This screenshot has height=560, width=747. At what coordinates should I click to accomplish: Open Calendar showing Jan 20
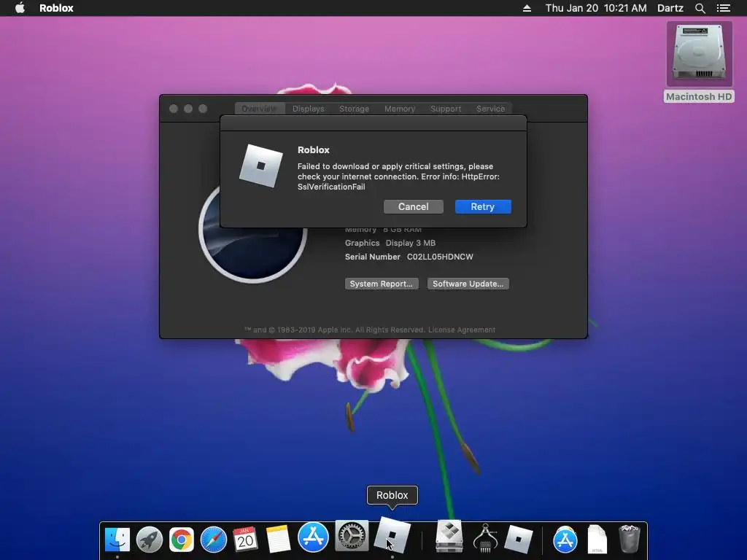(x=245, y=539)
